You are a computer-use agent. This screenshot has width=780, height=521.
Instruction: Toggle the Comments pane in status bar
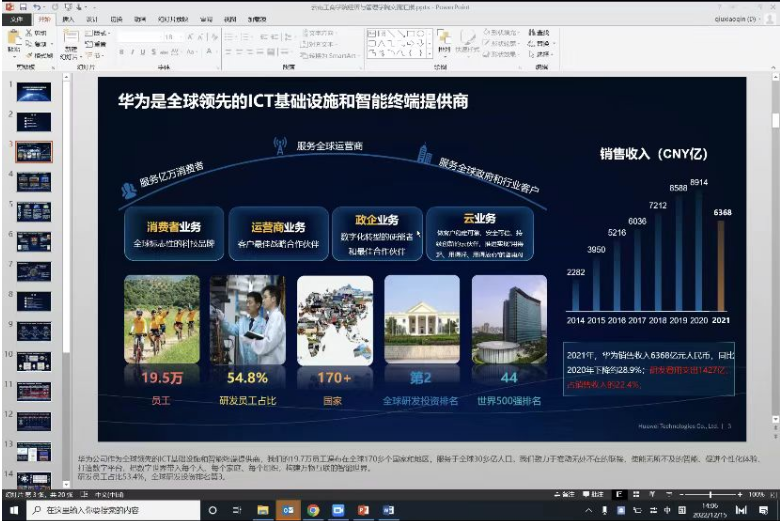tap(597, 495)
